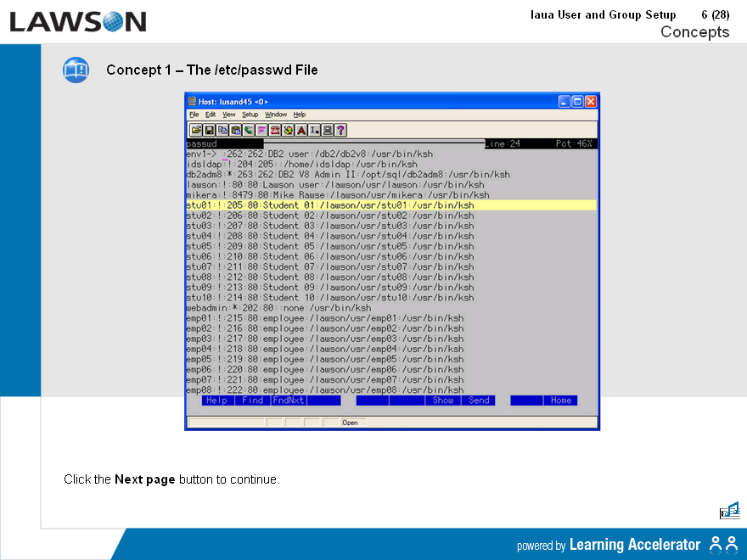Click the emp08 employee line
Viewport: 747px width, 560px height.
coord(324,390)
